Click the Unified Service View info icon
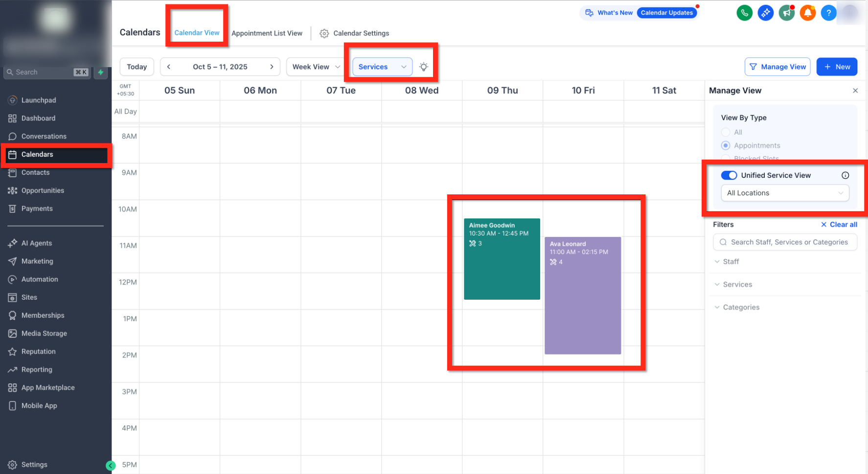The height and width of the screenshot is (474, 868). point(845,175)
